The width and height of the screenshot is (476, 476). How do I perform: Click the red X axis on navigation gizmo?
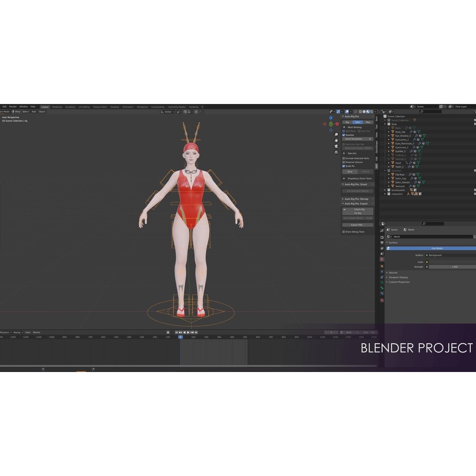[337, 124]
